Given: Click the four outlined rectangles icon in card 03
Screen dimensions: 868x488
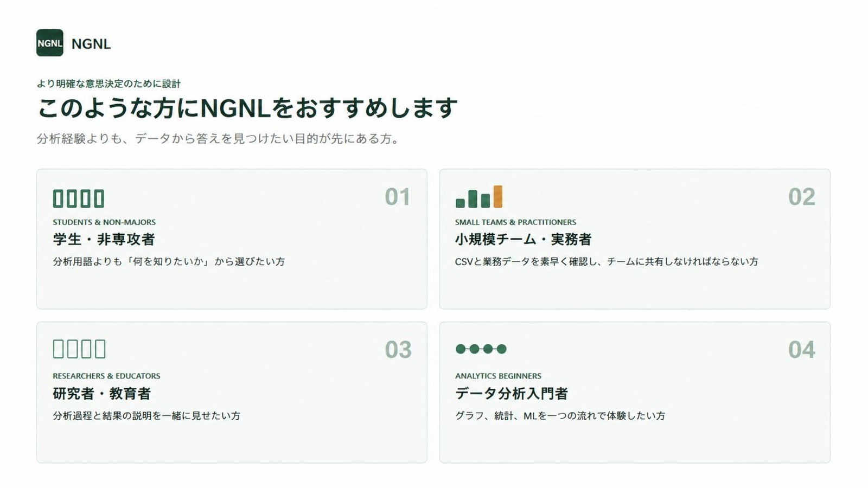Looking at the screenshot, I should coord(79,349).
